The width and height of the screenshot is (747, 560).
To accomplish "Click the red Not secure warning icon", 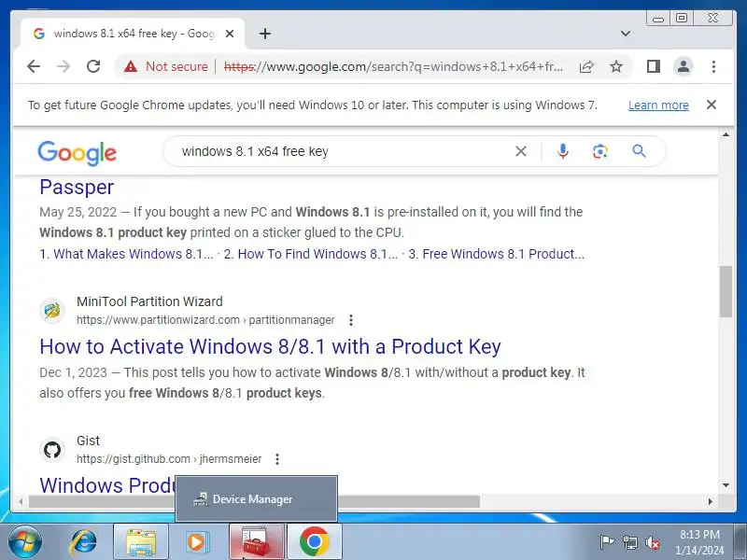I will 131,66.
